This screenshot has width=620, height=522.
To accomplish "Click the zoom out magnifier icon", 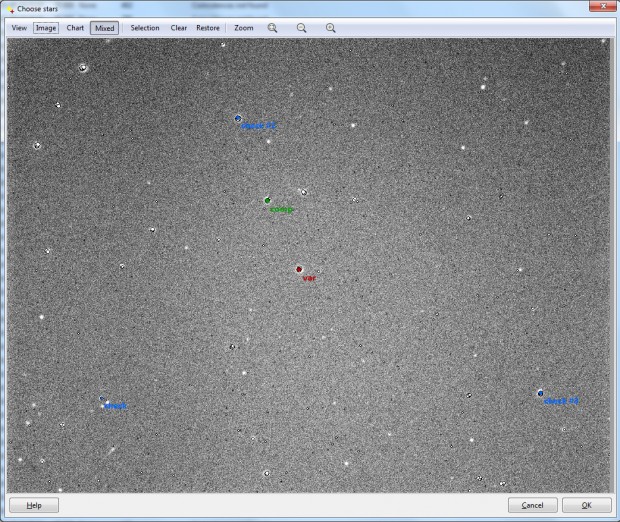I will point(301,28).
